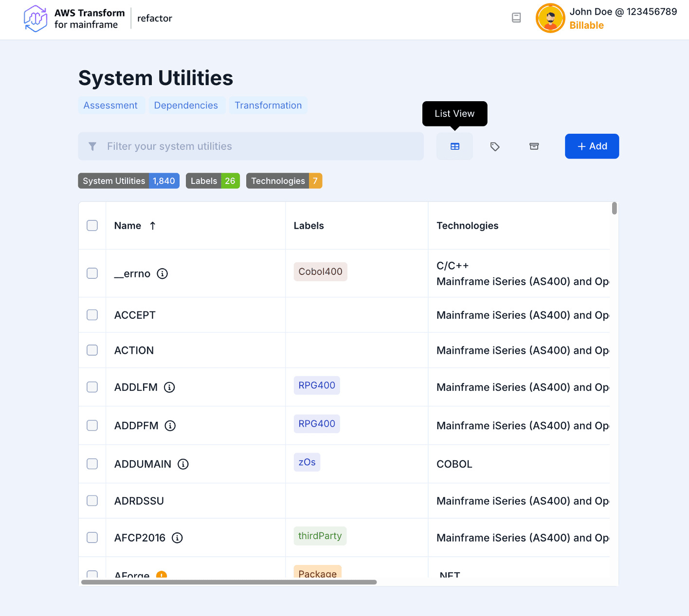The width and height of the screenshot is (689, 616).
Task: Tick the checkbox beside ADDUMAIN
Action: click(92, 464)
